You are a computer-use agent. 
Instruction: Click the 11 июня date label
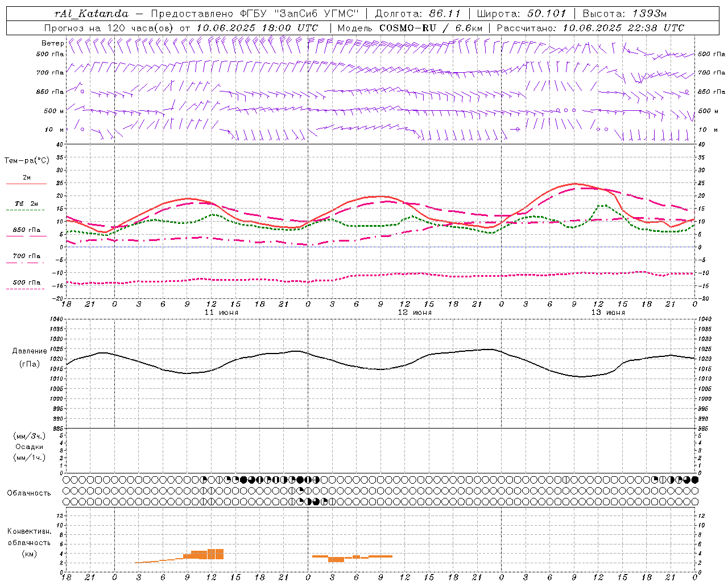pyautogui.click(x=221, y=313)
